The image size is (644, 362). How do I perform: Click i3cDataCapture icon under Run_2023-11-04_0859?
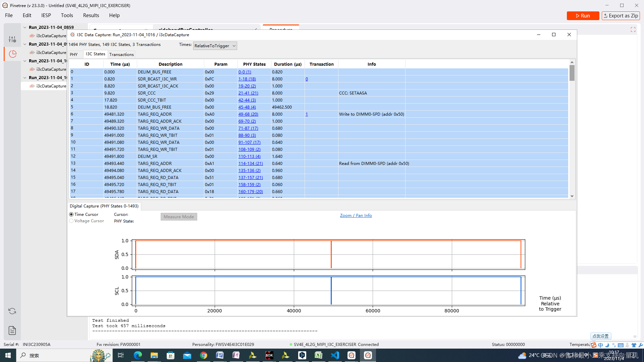click(x=32, y=36)
